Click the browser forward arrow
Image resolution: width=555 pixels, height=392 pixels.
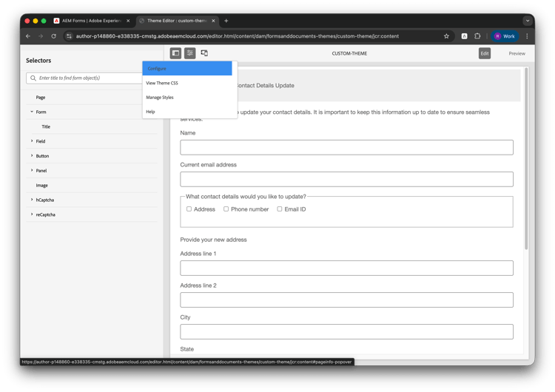coord(41,36)
